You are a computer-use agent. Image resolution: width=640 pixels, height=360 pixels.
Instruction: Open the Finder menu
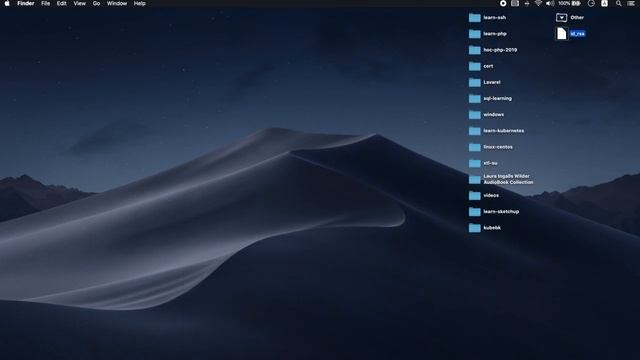tap(26, 3)
